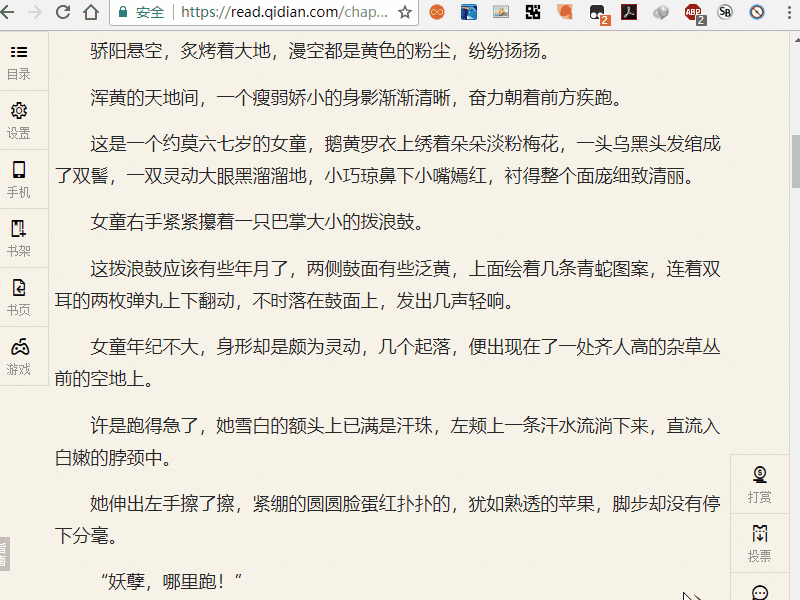Open the Adobe Acrobat PDF extension
This screenshot has height=600, width=800.
pos(629,12)
